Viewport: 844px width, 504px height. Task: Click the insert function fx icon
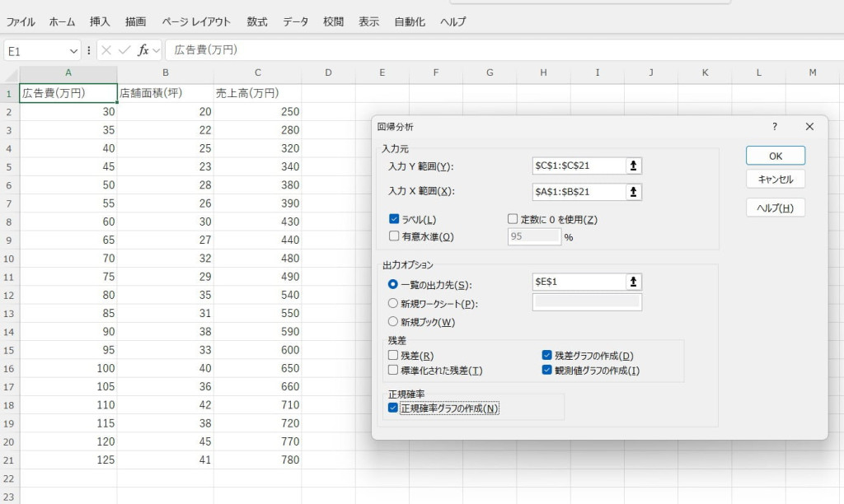click(x=143, y=50)
